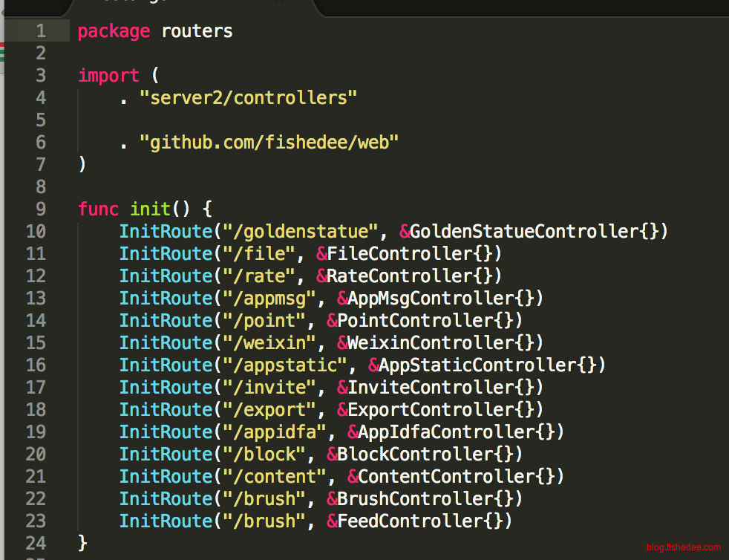729x560 pixels.
Task: Place cursor on the init function name
Action: (150, 209)
